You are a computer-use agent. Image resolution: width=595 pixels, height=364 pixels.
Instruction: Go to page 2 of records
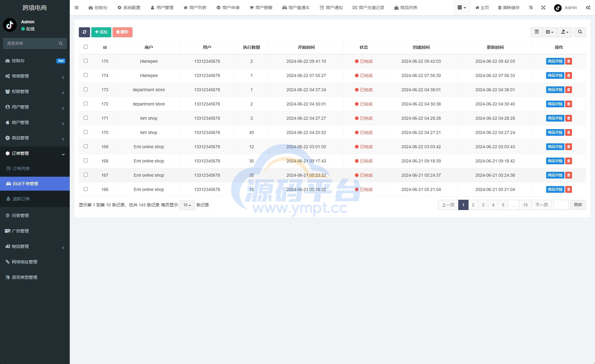[x=473, y=205]
